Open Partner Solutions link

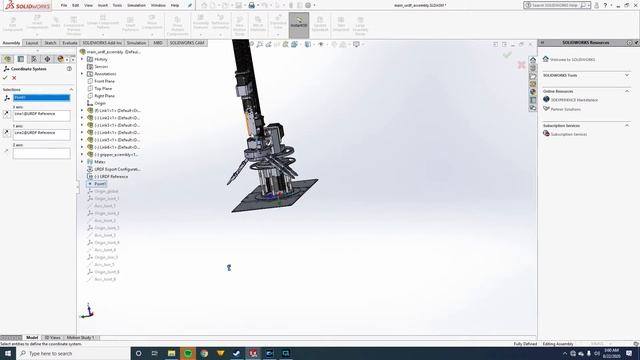click(x=566, y=109)
